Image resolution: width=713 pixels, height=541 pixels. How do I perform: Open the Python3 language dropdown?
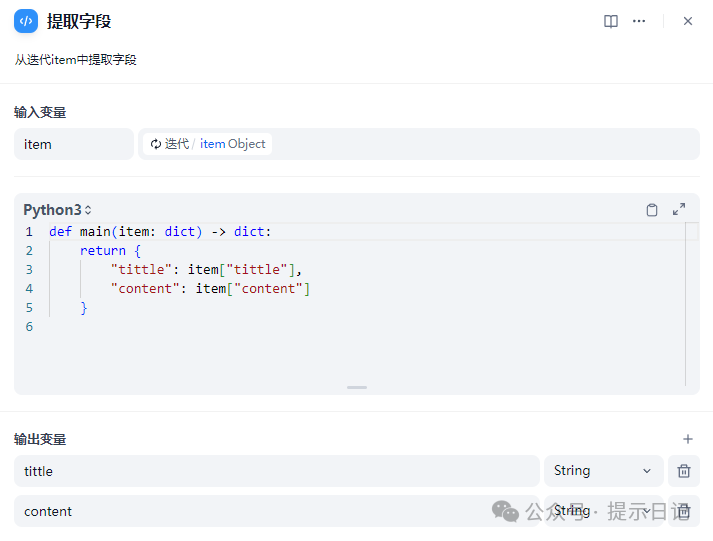pyautogui.click(x=58, y=210)
